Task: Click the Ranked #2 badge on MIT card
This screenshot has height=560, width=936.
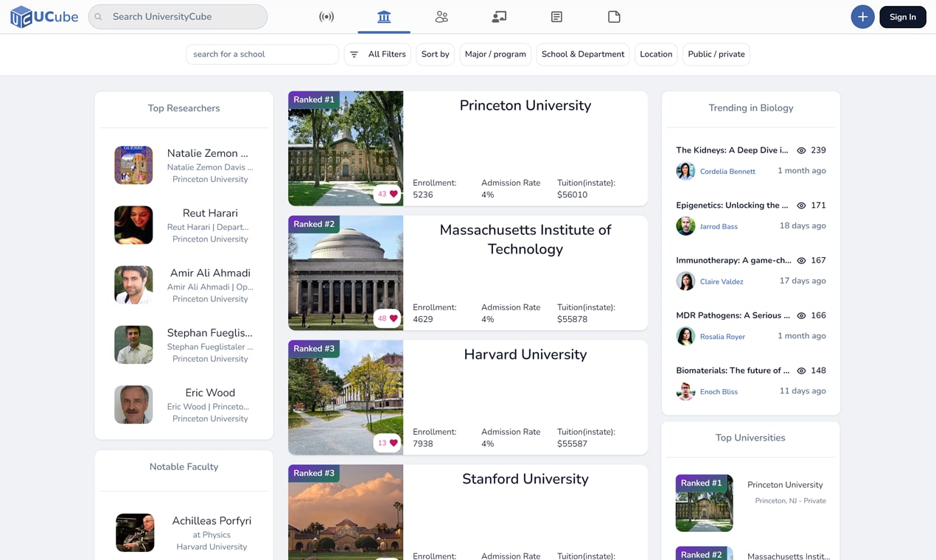Action: (x=314, y=224)
